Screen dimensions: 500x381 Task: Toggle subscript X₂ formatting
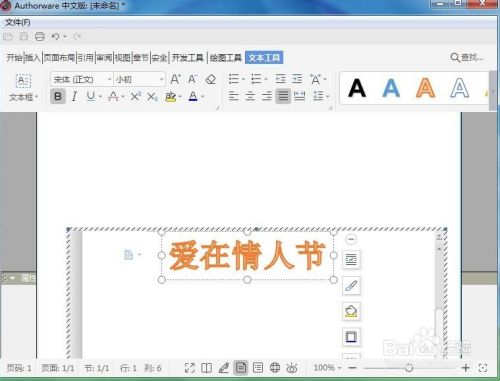click(x=153, y=97)
